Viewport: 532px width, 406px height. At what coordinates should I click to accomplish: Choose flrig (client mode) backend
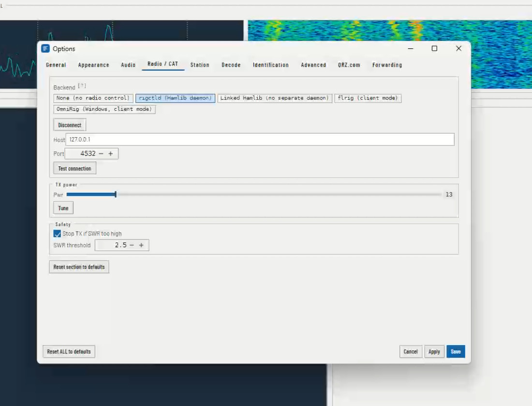click(368, 98)
